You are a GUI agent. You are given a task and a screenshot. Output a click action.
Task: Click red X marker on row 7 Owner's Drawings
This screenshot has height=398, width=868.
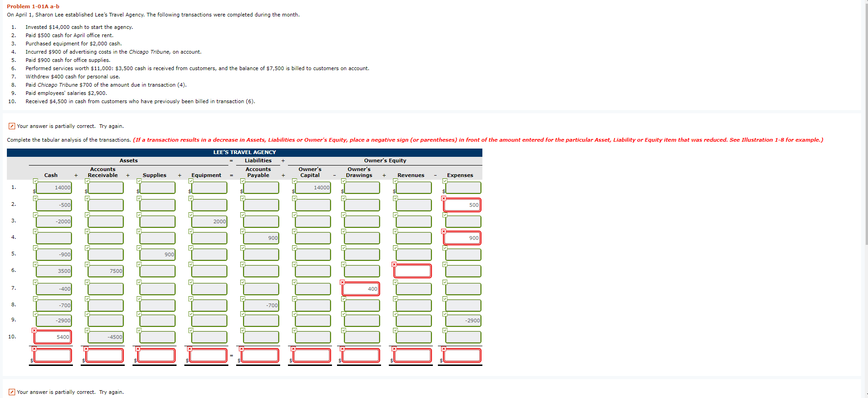(x=342, y=282)
